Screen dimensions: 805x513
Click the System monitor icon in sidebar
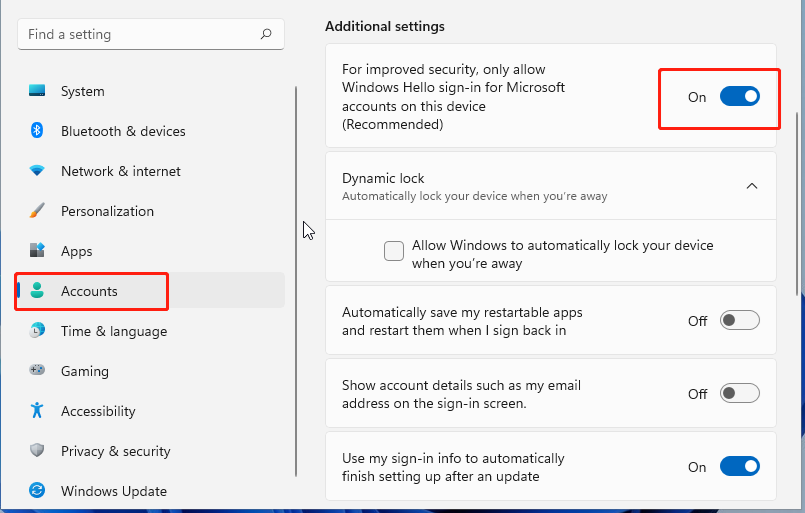(x=37, y=91)
